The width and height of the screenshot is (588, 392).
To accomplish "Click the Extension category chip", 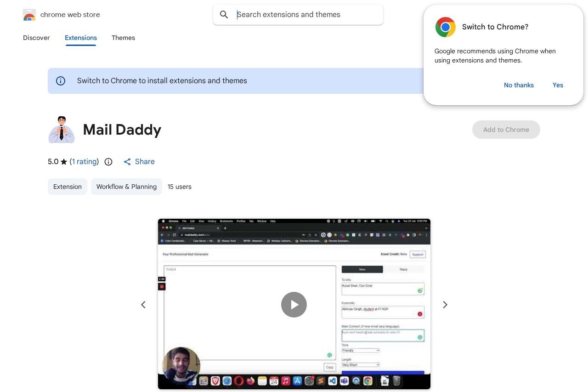I will coord(68,187).
